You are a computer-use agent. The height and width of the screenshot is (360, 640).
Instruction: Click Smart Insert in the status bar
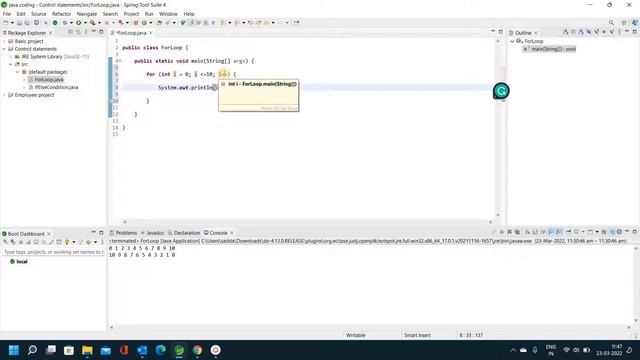(417, 335)
